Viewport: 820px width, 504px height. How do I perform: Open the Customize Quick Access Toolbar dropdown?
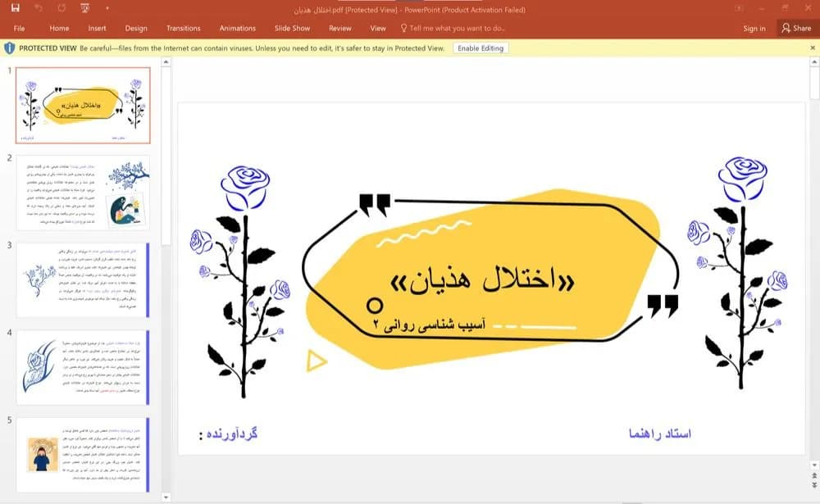(107, 8)
